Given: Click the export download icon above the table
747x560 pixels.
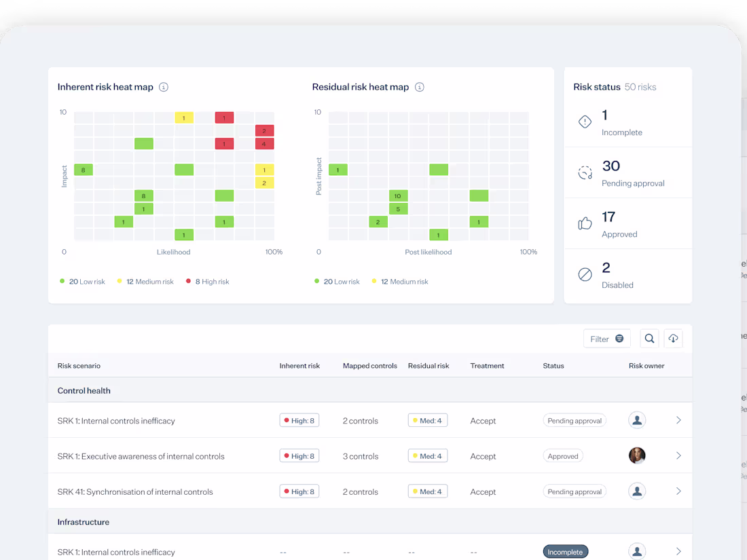Looking at the screenshot, I should click(673, 338).
